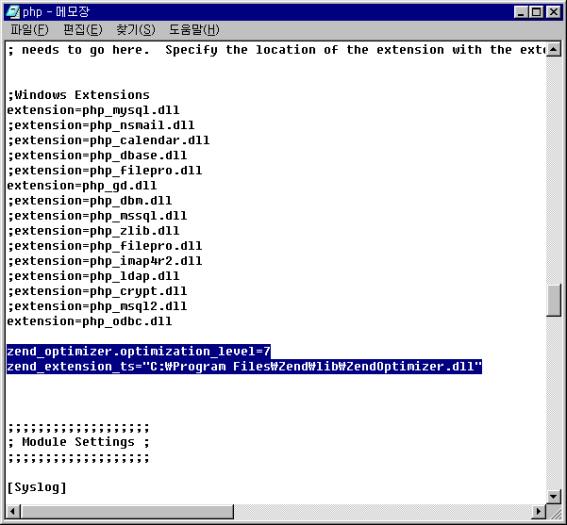Click the Notepad icon in title bar
The height and width of the screenshot is (525, 567).
(x=12, y=12)
